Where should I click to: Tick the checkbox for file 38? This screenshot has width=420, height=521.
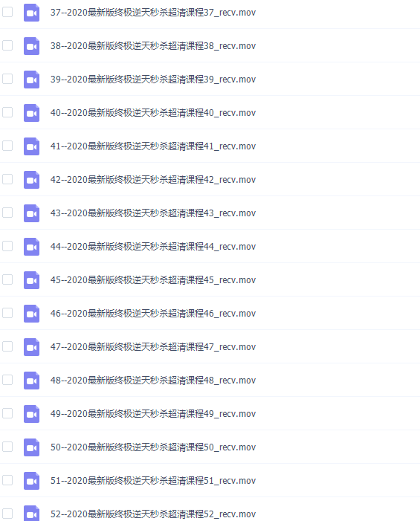7,45
